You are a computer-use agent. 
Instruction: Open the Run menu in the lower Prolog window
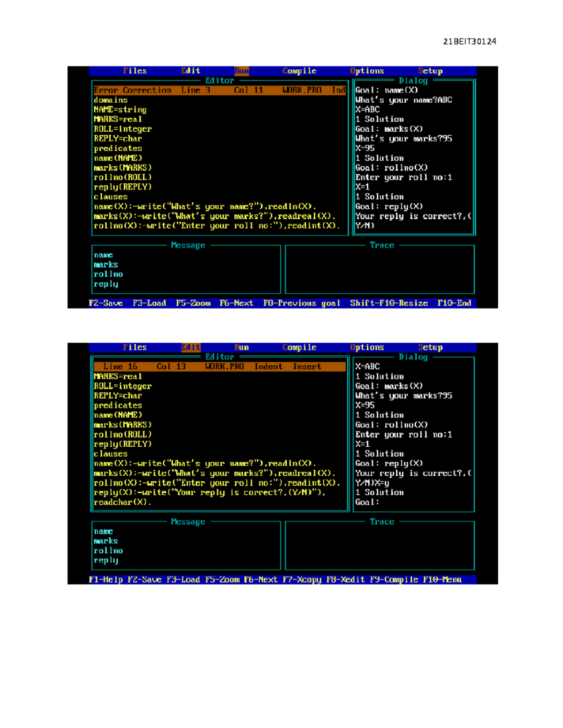coord(241,347)
